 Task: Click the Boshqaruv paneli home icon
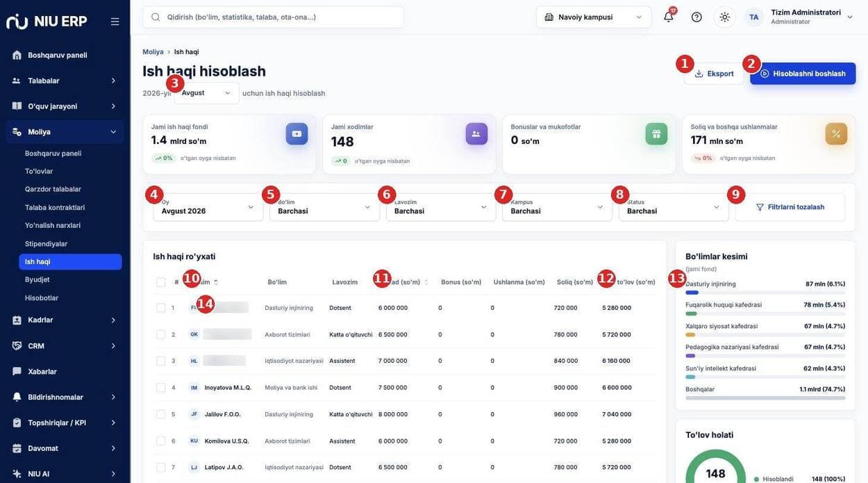(17, 55)
